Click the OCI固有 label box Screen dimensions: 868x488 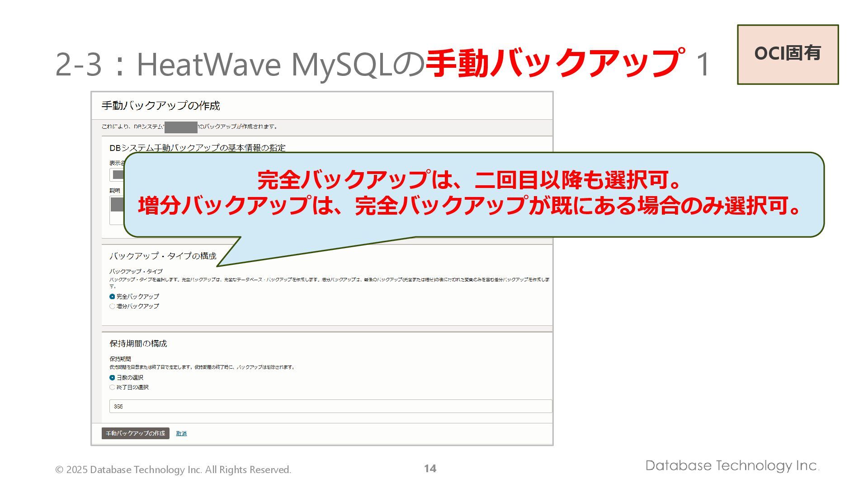click(788, 55)
